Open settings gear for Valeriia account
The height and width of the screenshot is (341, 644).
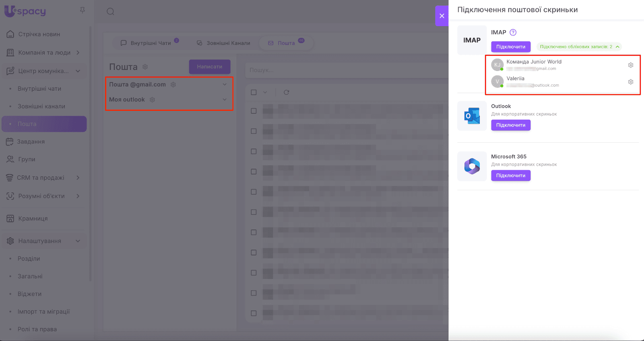pyautogui.click(x=631, y=82)
